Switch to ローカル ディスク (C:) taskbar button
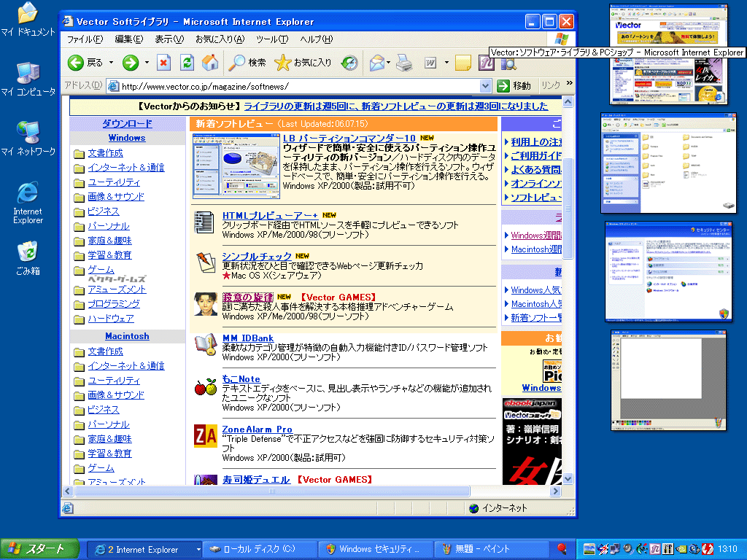Viewport: 747px width, 560px height. pyautogui.click(x=260, y=549)
